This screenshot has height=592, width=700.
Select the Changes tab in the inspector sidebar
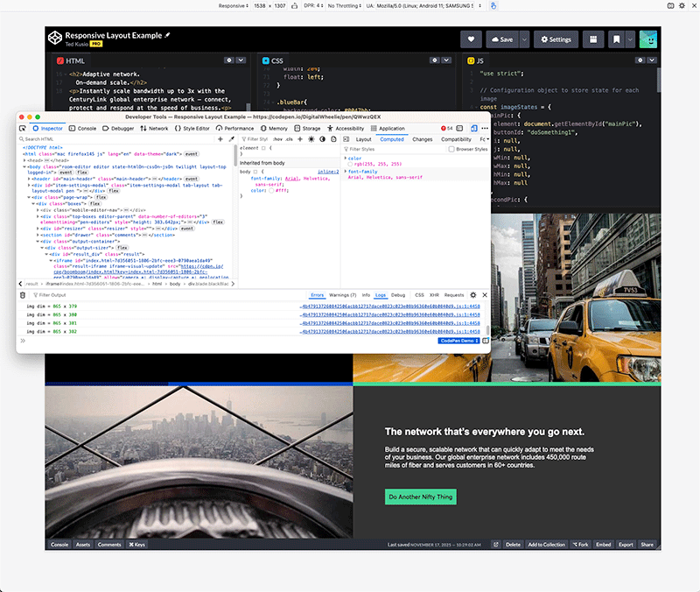pyautogui.click(x=422, y=139)
